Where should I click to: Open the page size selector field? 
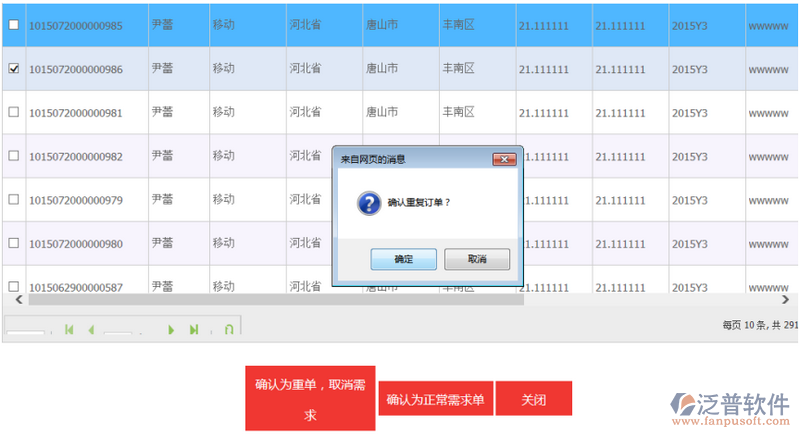[27, 329]
